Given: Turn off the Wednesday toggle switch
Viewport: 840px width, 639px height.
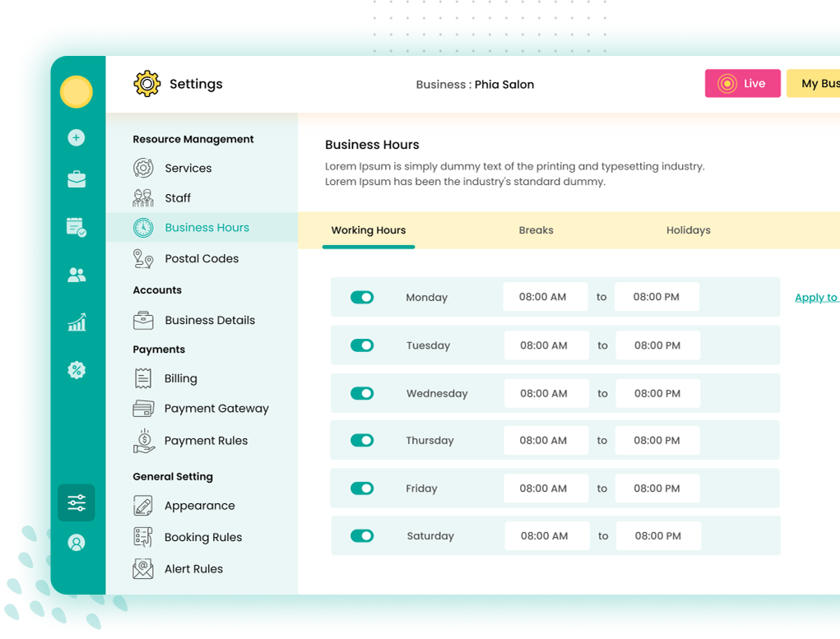Looking at the screenshot, I should point(362,394).
